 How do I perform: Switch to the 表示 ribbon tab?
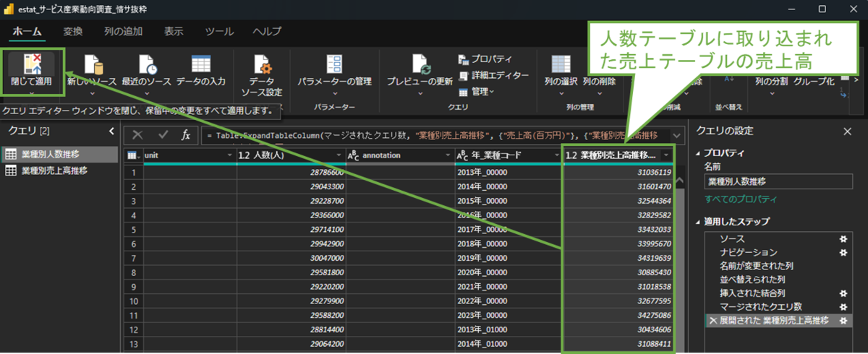pyautogui.click(x=174, y=31)
